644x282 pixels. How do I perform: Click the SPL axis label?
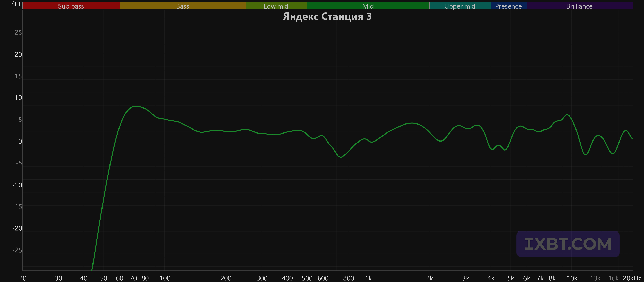click(x=16, y=4)
